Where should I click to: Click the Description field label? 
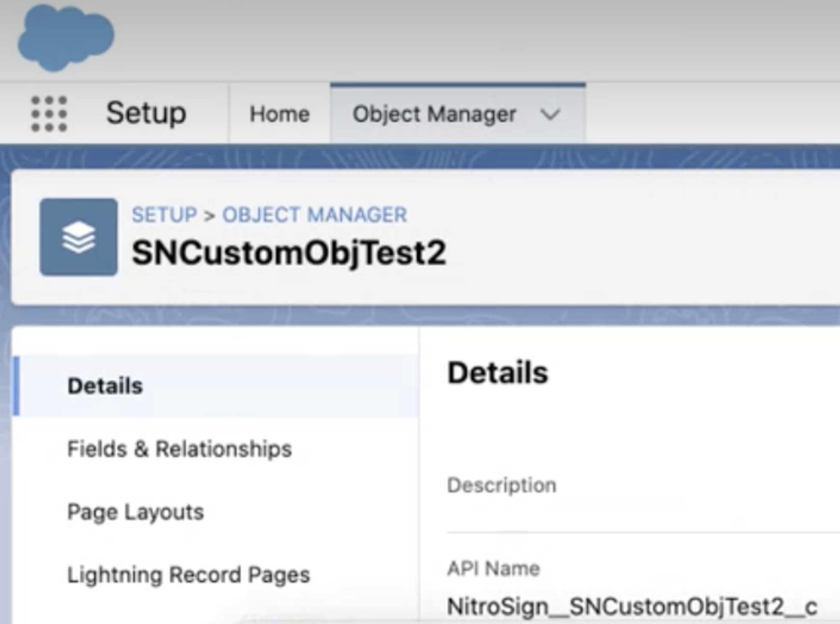501,485
